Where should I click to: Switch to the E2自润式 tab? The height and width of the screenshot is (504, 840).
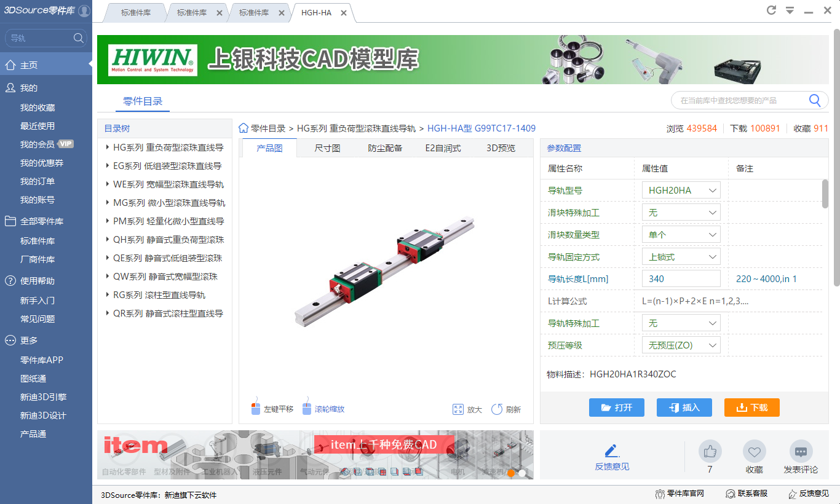[x=443, y=148]
